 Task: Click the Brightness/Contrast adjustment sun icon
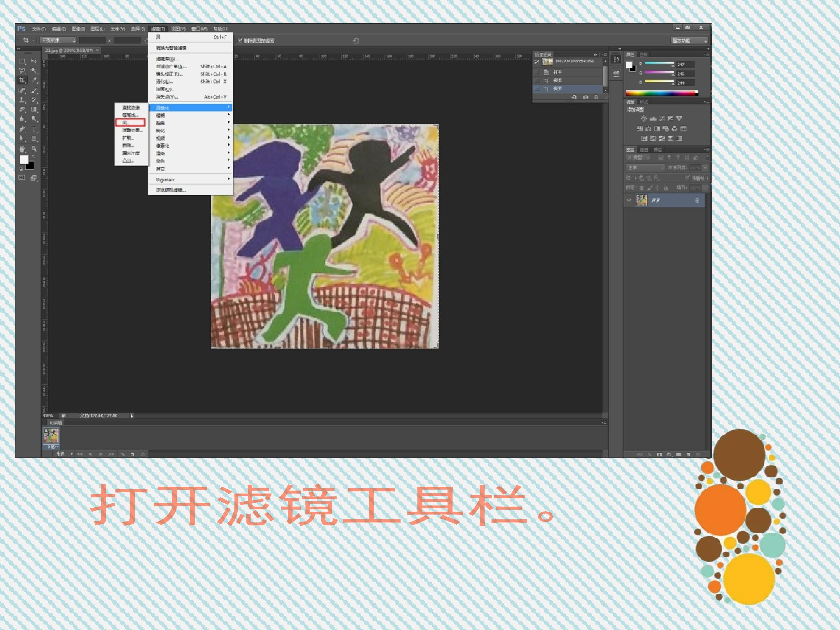pyautogui.click(x=643, y=119)
